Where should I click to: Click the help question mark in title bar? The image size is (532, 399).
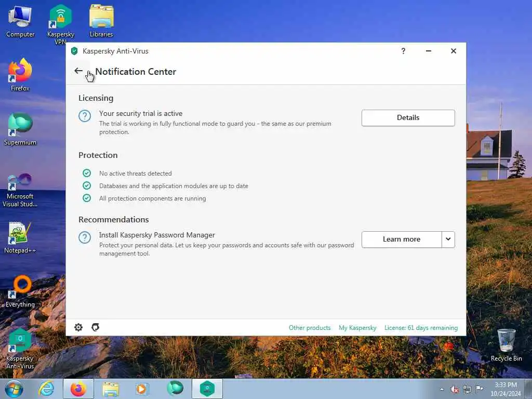pyautogui.click(x=403, y=51)
